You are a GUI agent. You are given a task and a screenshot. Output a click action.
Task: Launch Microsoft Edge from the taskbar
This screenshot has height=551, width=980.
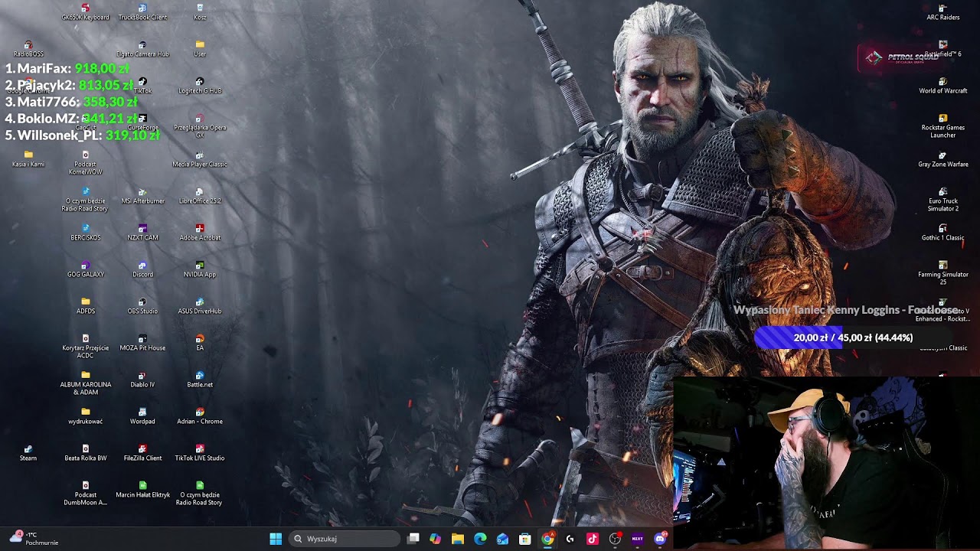click(x=480, y=539)
